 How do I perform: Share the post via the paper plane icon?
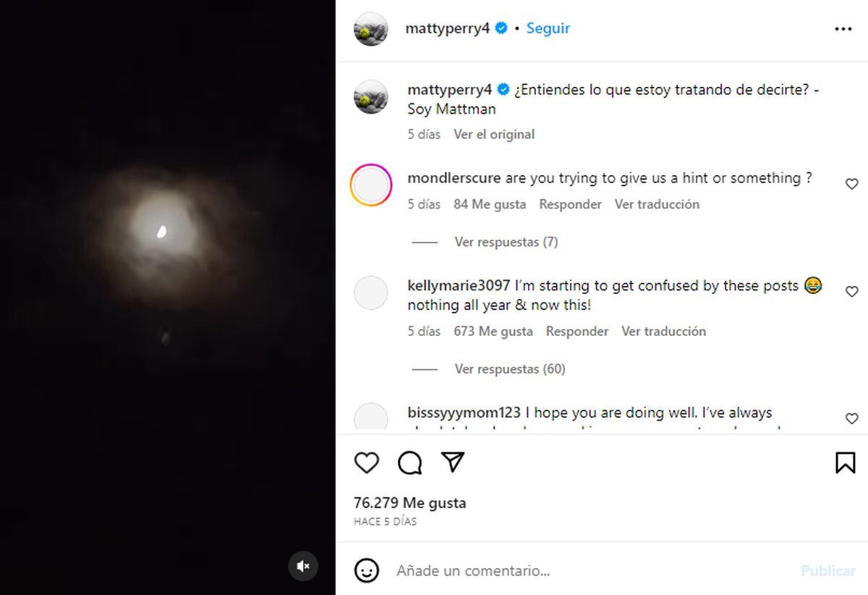[x=453, y=463]
